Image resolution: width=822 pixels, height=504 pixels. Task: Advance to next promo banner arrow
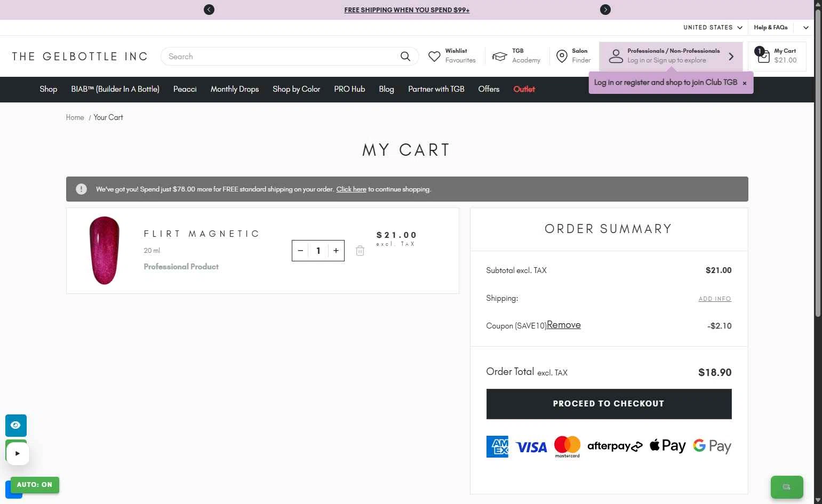605,10
